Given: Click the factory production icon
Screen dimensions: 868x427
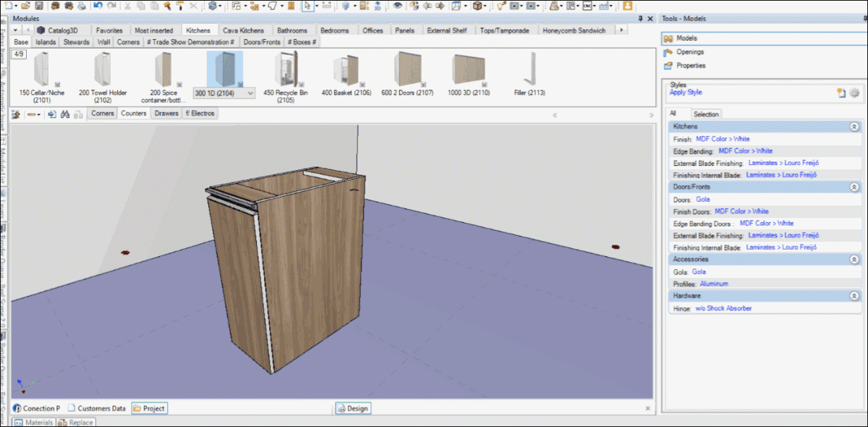Looking at the screenshot, I should click(603, 6).
